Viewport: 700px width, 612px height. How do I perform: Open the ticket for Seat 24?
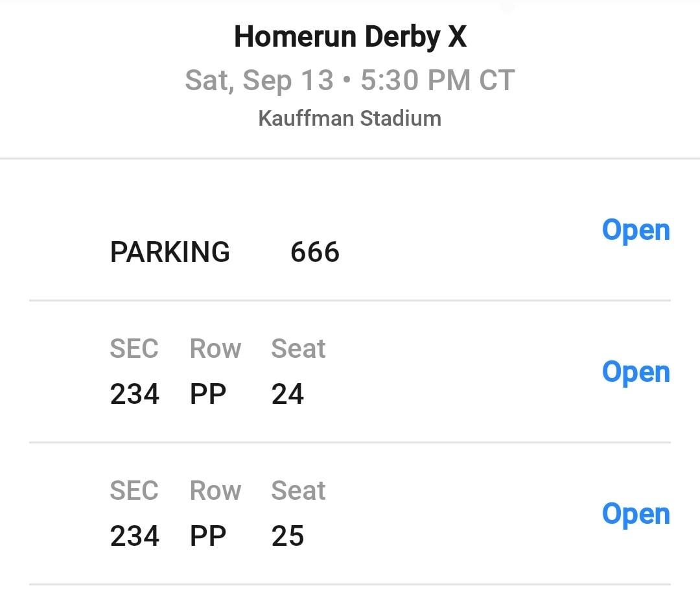tap(636, 372)
